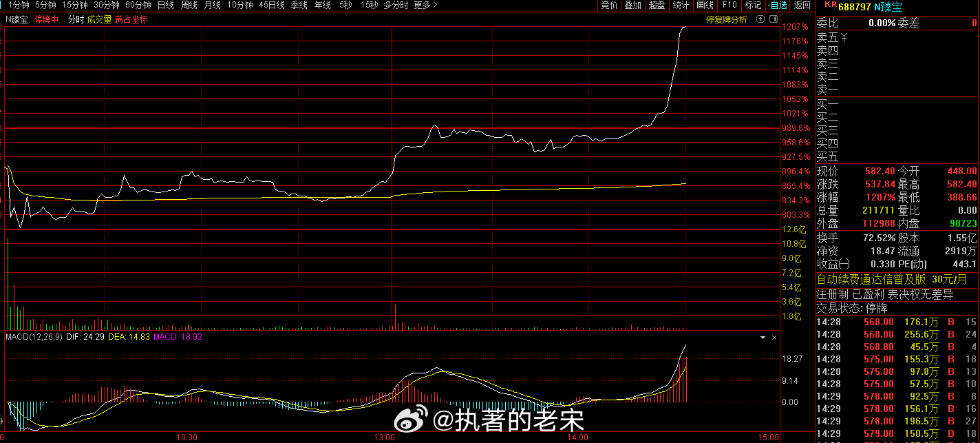Select the 14:29 trade at 579.00
This screenshot has width=980, height=443.
pos(897,433)
